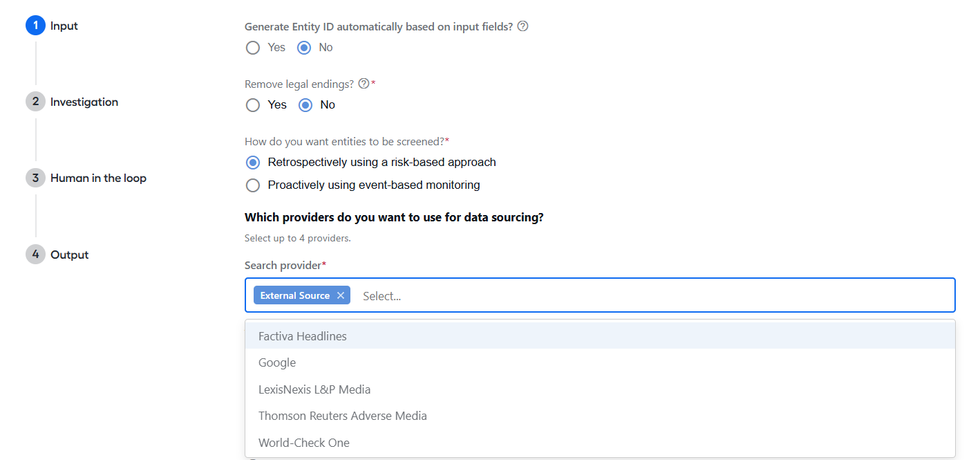This screenshot has width=980, height=460.
Task: Click the help icon beside Generate Entity ID
Action: [522, 26]
